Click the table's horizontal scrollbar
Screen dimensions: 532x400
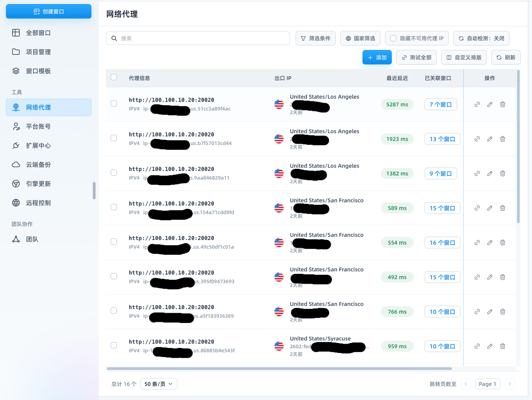click(279, 368)
